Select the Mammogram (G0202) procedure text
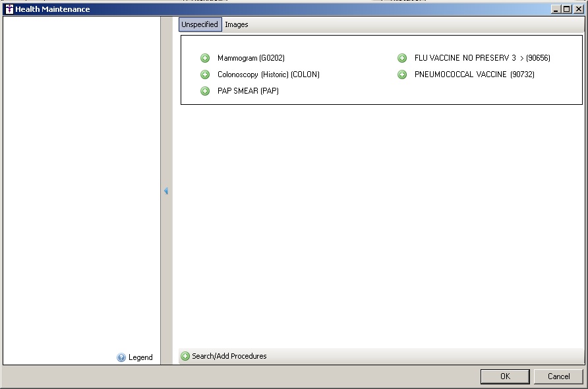 (251, 59)
